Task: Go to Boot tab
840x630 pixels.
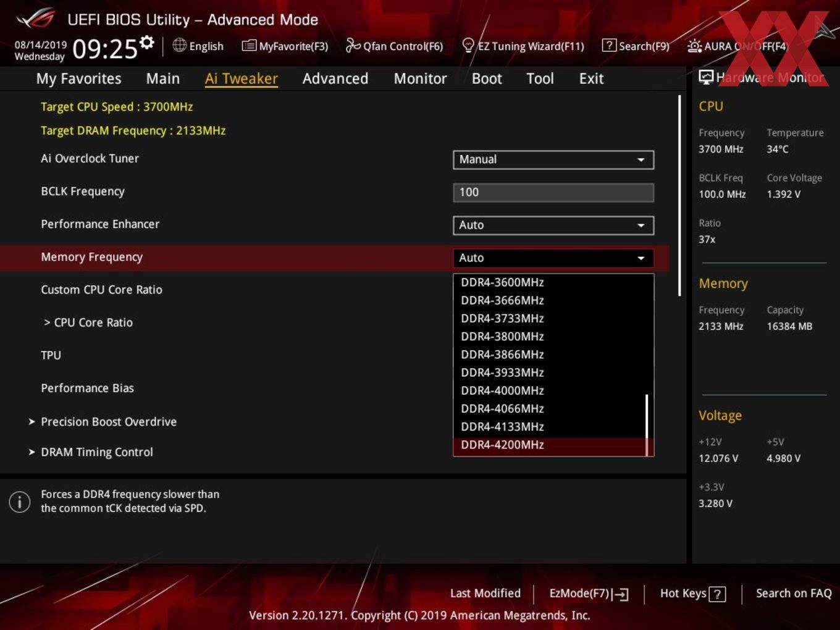Action: click(487, 78)
